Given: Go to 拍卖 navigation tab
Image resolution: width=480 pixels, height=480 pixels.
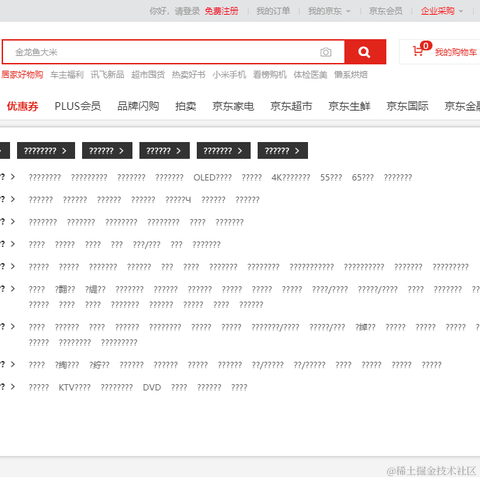Looking at the screenshot, I should point(186,106).
